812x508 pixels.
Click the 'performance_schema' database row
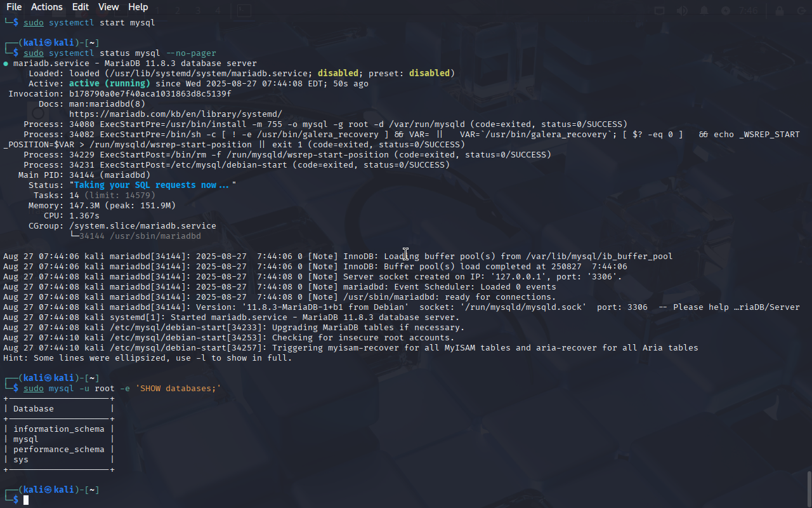59,450
